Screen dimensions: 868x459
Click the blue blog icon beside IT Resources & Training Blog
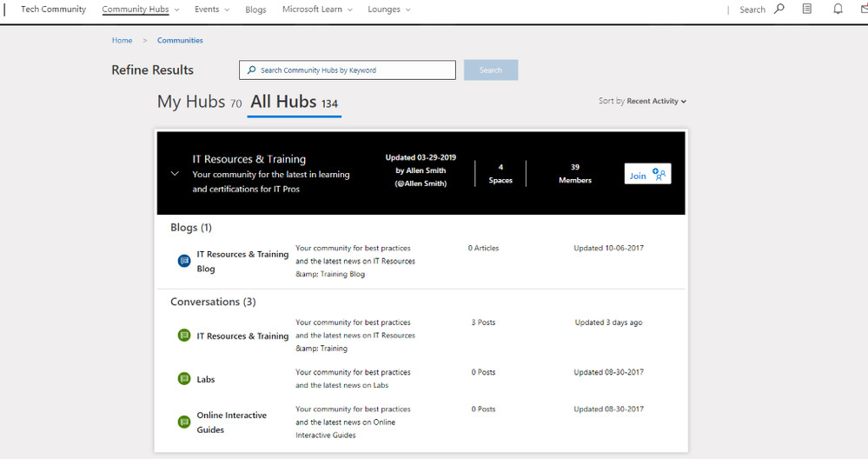[x=184, y=261]
